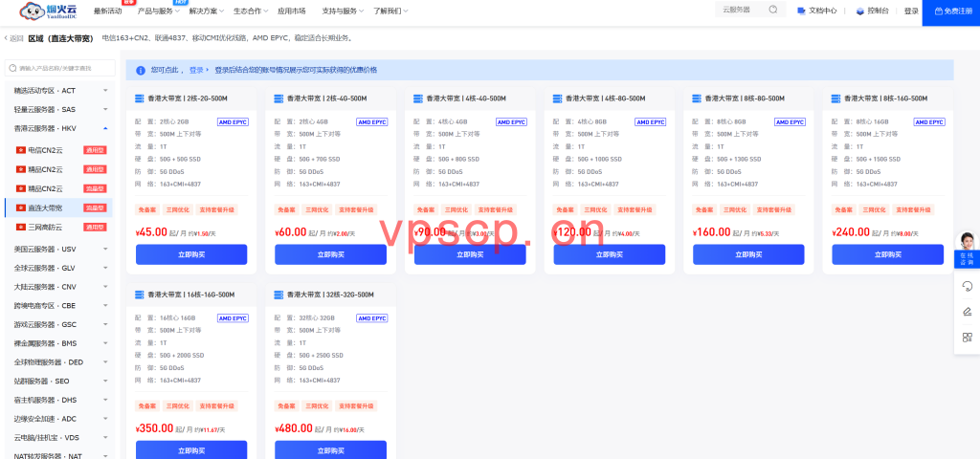The image size is (980, 459).
Task: Click the server icon on the 2核-4G-500M card
Action: tap(278, 98)
